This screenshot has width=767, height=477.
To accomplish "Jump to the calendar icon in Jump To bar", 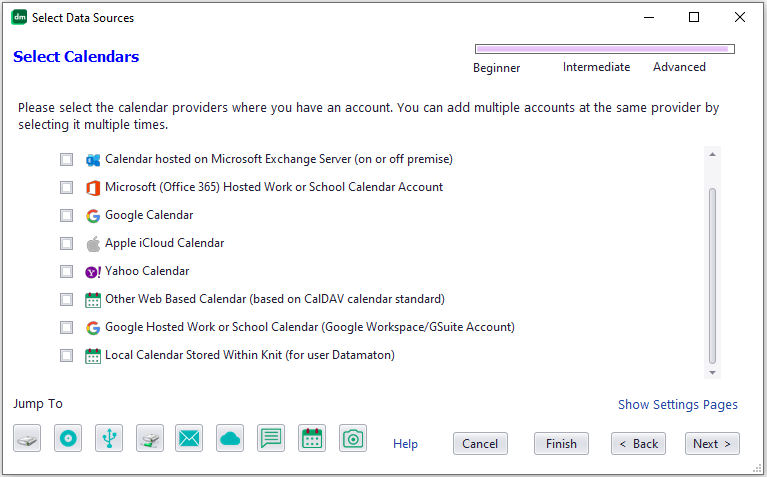I will 312,438.
